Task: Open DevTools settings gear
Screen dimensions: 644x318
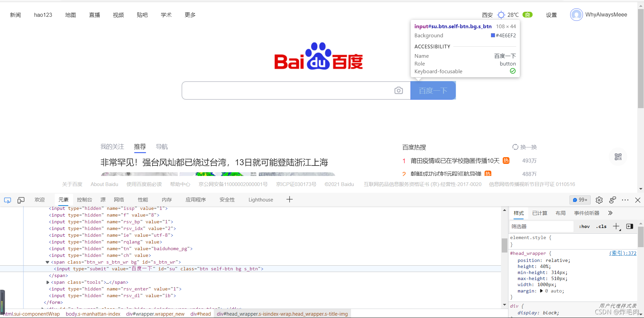Action: click(599, 200)
